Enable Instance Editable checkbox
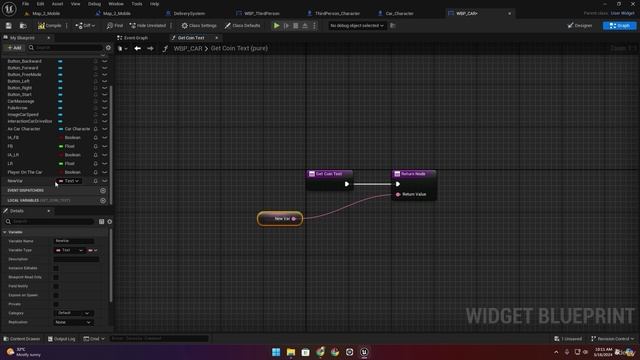This screenshot has height=360, width=640. (56, 268)
